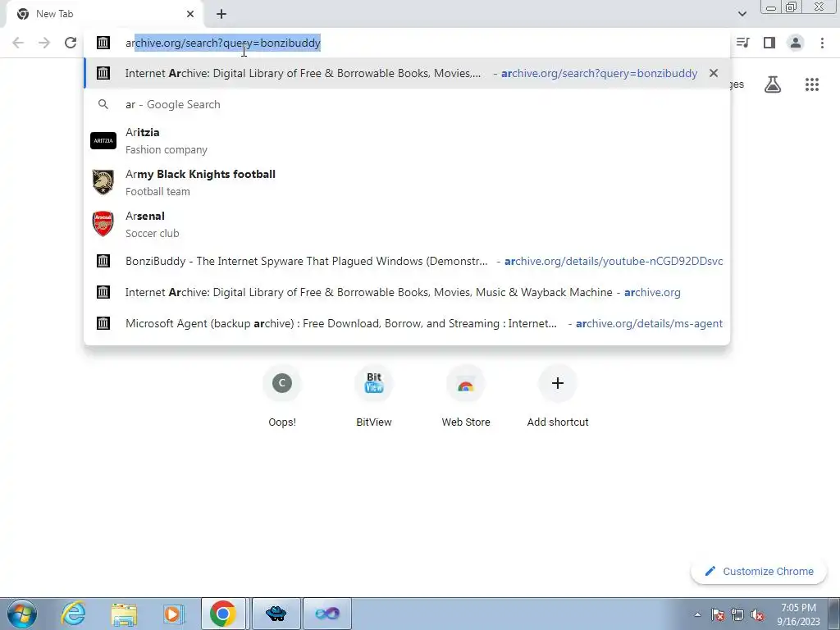Open the new tab plus button

pyautogui.click(x=221, y=14)
